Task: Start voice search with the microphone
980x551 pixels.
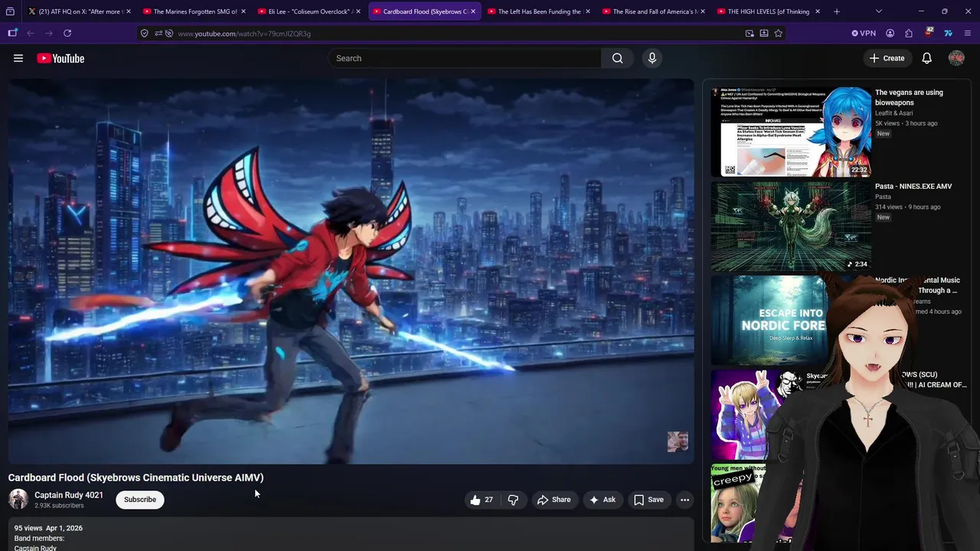Action: [652, 58]
